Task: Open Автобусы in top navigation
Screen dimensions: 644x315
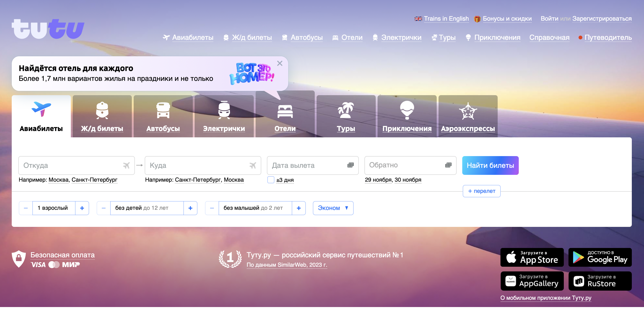Action: click(307, 37)
